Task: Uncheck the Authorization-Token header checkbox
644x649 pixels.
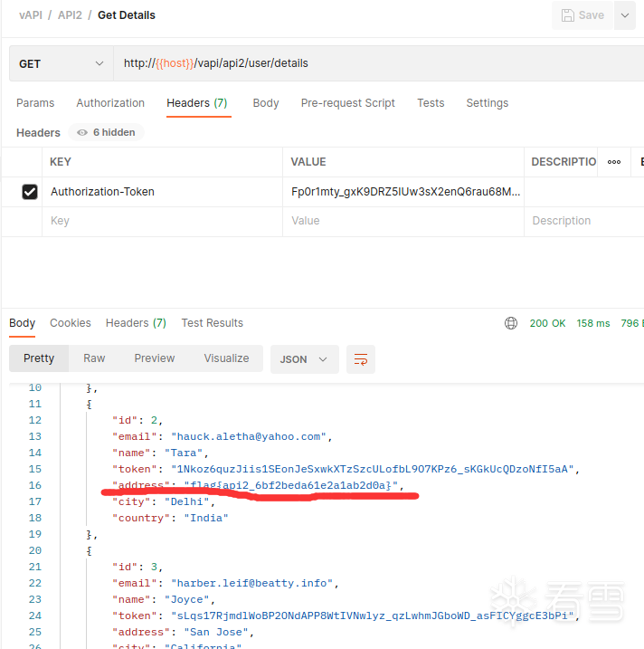Action: [30, 192]
